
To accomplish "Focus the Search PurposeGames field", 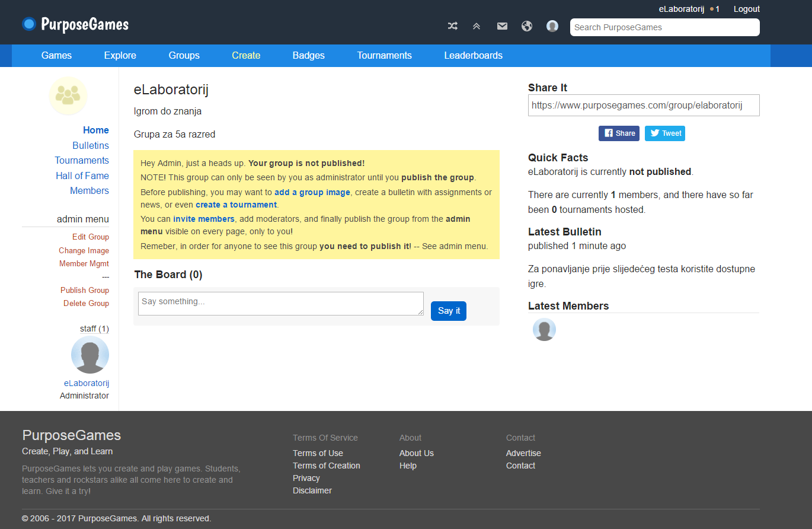I will click(664, 27).
